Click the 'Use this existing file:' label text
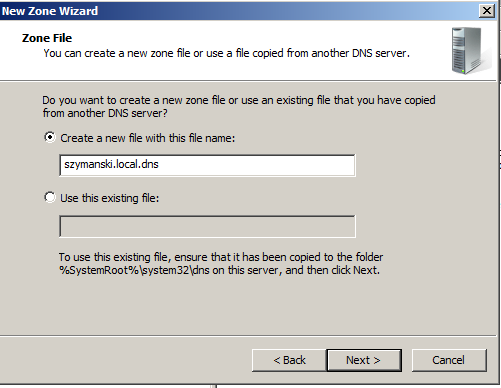Screen dimensions: 501x388 coord(110,198)
